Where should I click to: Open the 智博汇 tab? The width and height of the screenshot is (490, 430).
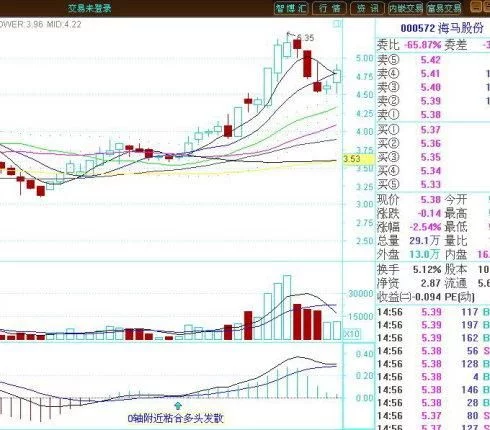(291, 8)
